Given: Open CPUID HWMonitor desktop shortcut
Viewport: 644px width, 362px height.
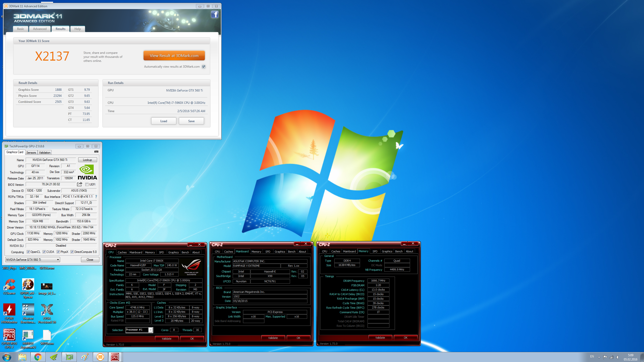Looking at the screenshot, I should pyautogui.click(x=9, y=313).
